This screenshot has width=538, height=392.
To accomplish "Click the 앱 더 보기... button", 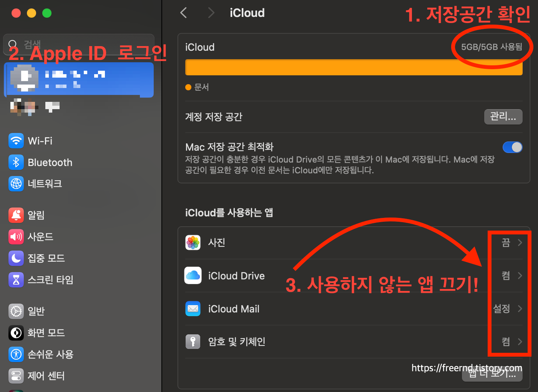I will coord(492,374).
